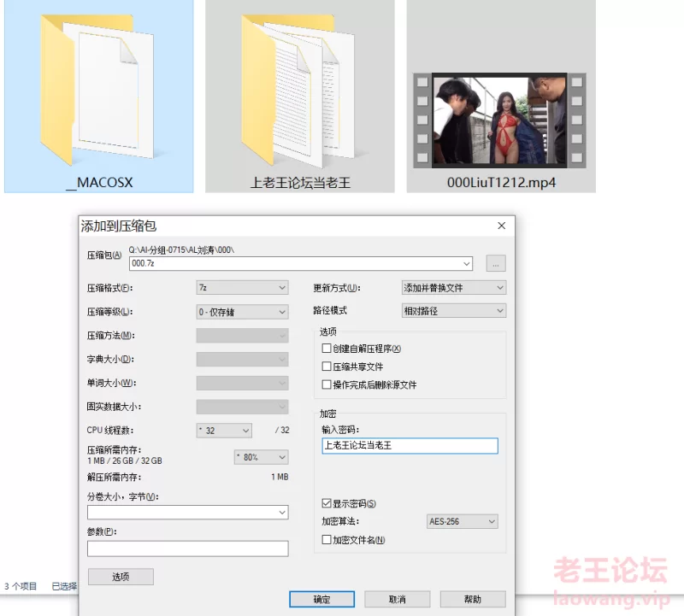Open the 更新方式 dropdown
Viewport: 684px width, 616px height.
[454, 288]
